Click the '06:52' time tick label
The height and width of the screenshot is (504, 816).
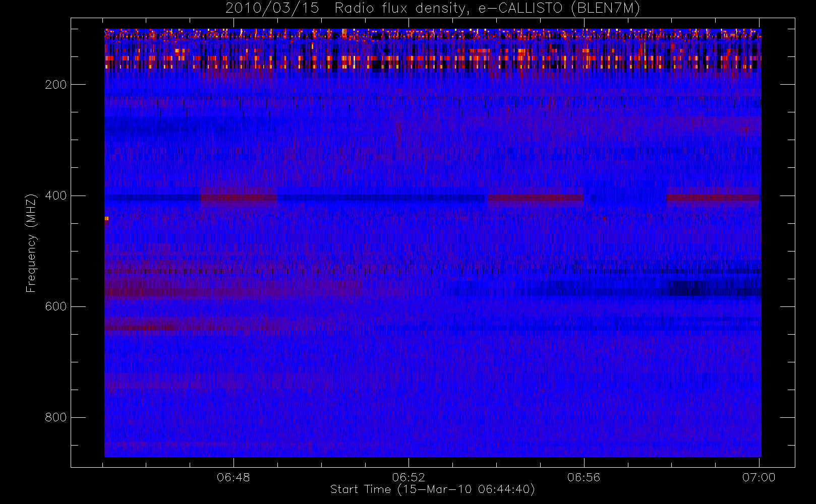(x=409, y=477)
